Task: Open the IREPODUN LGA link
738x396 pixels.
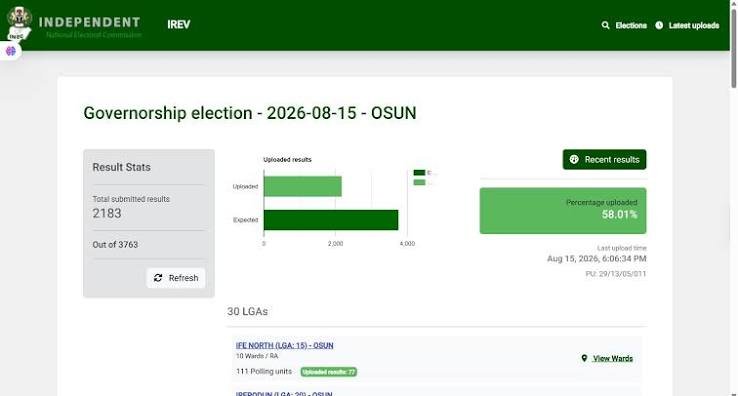Action: (284, 393)
